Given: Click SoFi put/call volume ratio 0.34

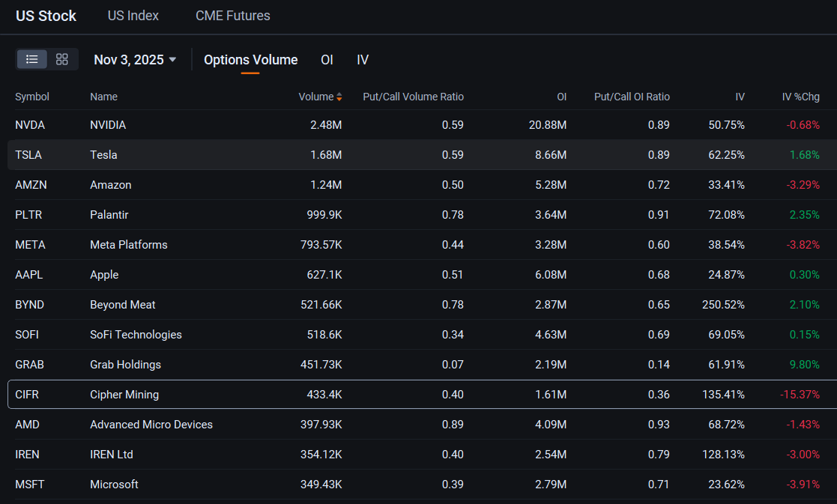Looking at the screenshot, I should tap(453, 335).
